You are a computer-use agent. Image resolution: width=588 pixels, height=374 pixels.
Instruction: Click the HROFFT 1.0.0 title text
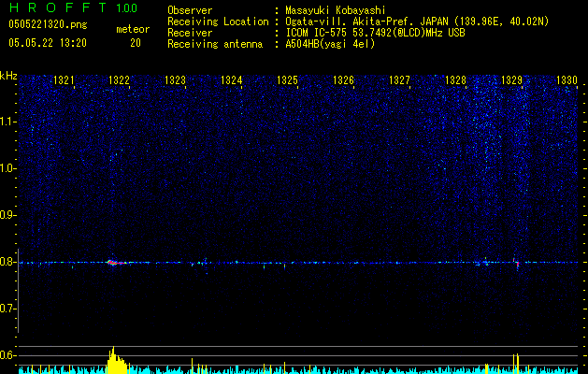pos(73,7)
